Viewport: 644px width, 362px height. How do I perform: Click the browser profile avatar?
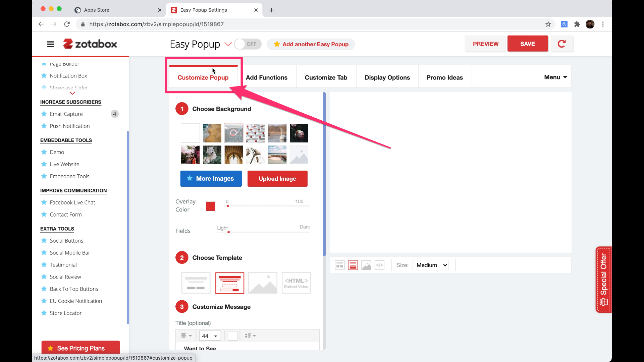point(590,24)
